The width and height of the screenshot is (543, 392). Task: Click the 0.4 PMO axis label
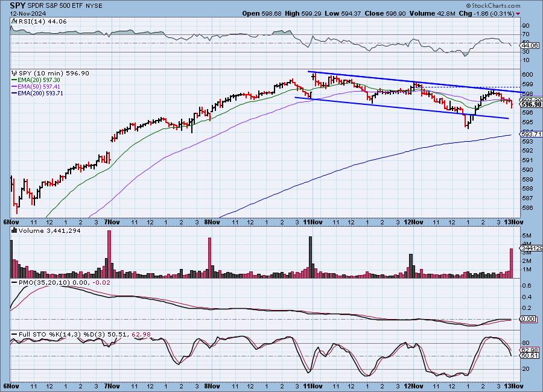click(x=527, y=297)
